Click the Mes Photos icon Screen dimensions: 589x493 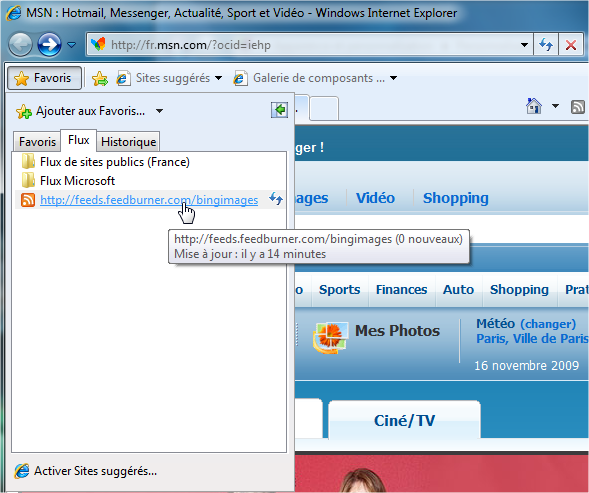[330, 337]
